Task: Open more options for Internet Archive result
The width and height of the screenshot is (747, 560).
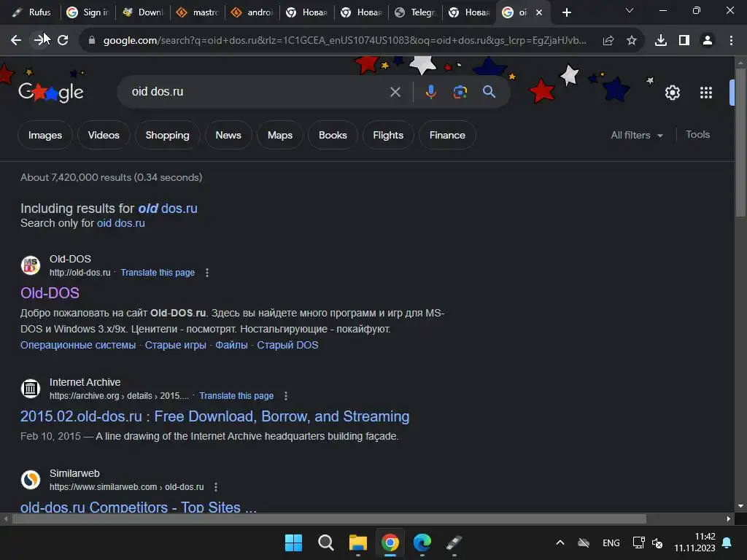Action: [286, 396]
